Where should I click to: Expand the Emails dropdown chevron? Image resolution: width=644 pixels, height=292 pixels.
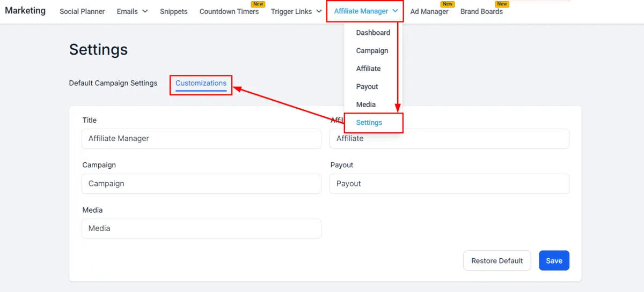point(145,11)
